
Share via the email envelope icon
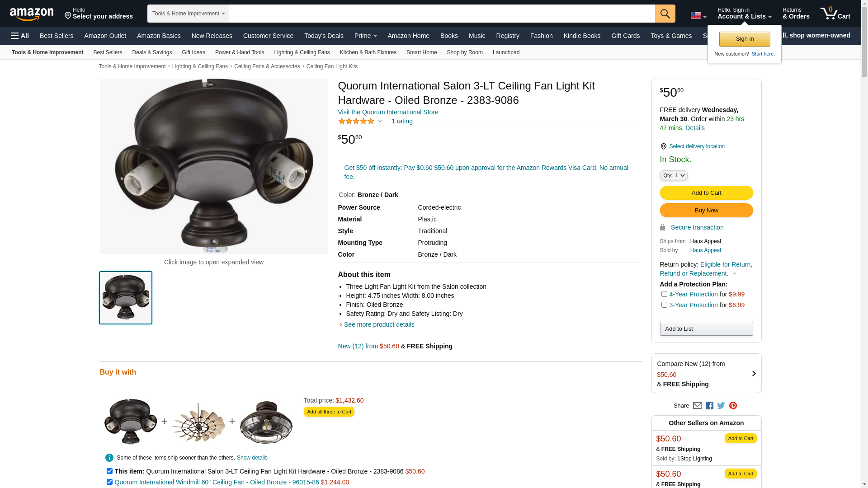(x=697, y=406)
